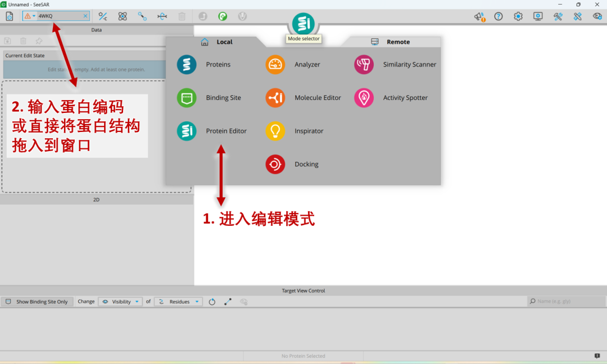Open the display settings monitor icon
Viewport: 607px width, 364px height.
(x=538, y=16)
